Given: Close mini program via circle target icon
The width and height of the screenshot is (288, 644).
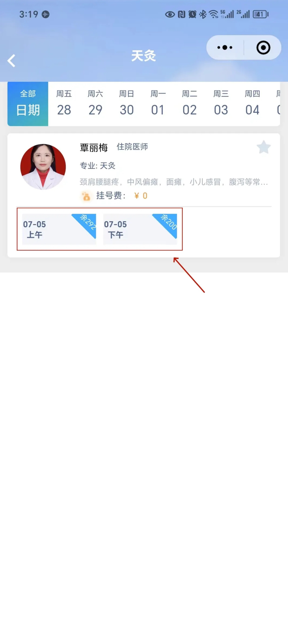Looking at the screenshot, I should pos(263,48).
